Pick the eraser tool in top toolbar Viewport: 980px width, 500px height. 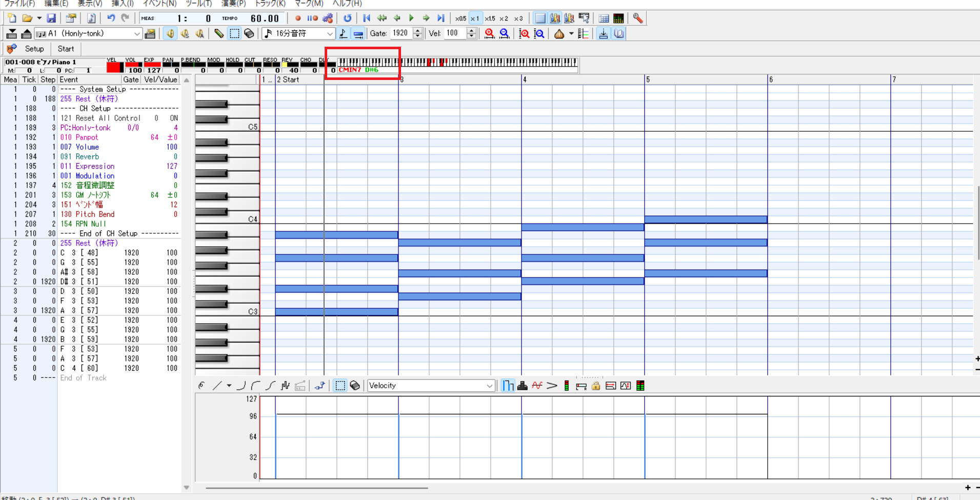tap(249, 34)
